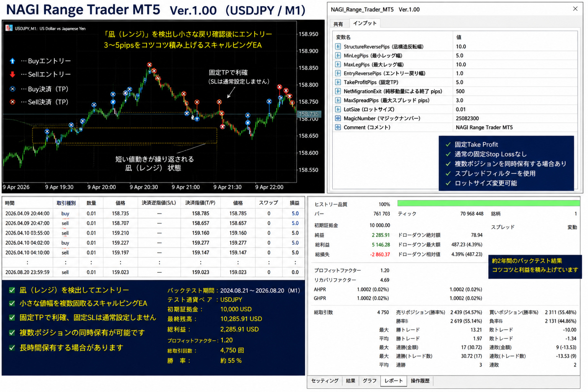The height and width of the screenshot is (392, 588).
Task: Select the EntryReversePips value 1.0
Action: click(515, 73)
